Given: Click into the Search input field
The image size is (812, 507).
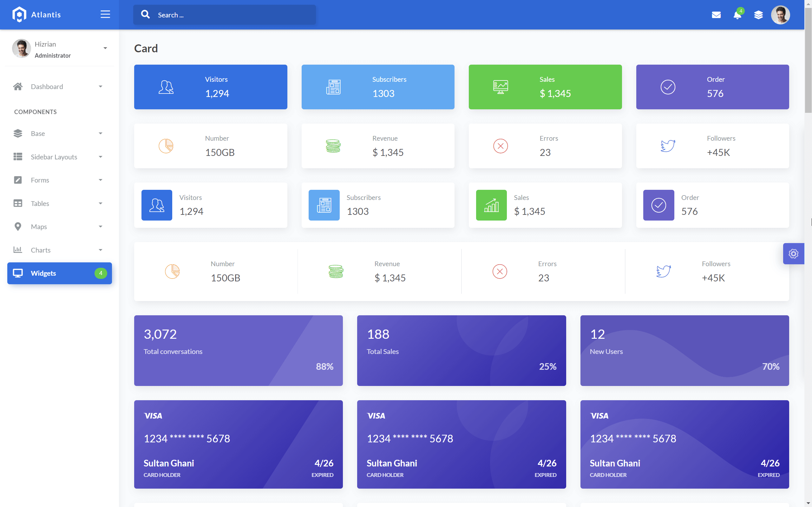Looking at the screenshot, I should point(232,15).
